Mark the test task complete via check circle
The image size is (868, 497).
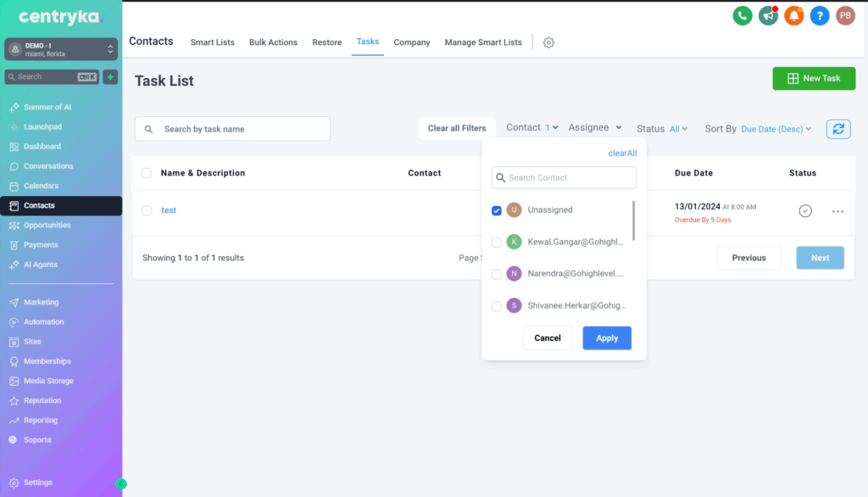tap(805, 210)
